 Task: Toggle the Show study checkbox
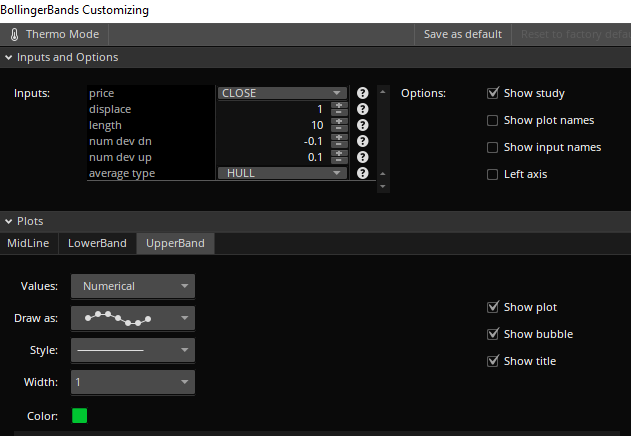[493, 93]
